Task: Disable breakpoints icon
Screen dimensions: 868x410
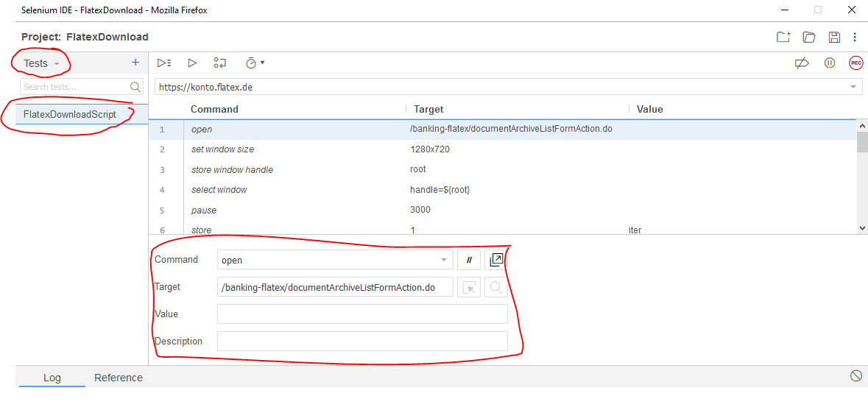Action: coord(802,63)
